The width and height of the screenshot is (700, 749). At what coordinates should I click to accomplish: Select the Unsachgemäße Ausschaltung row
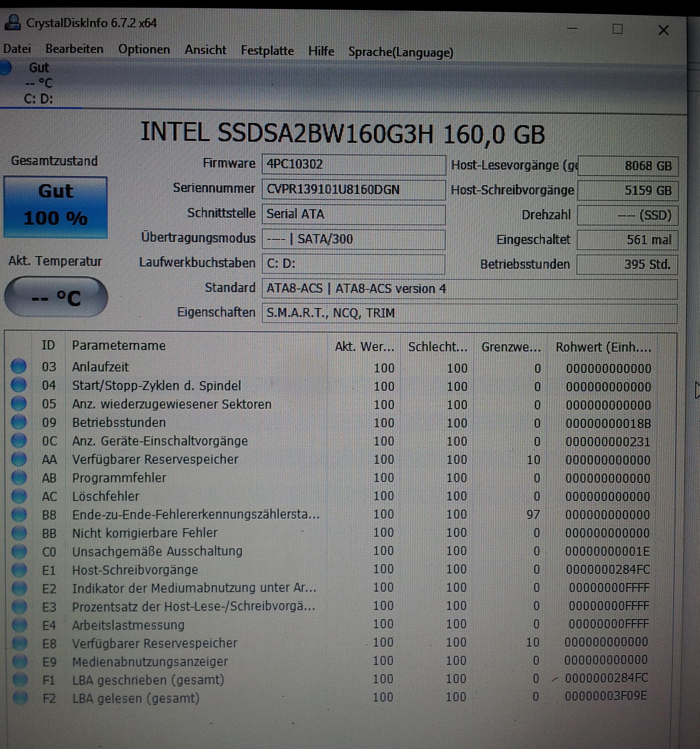(x=157, y=551)
